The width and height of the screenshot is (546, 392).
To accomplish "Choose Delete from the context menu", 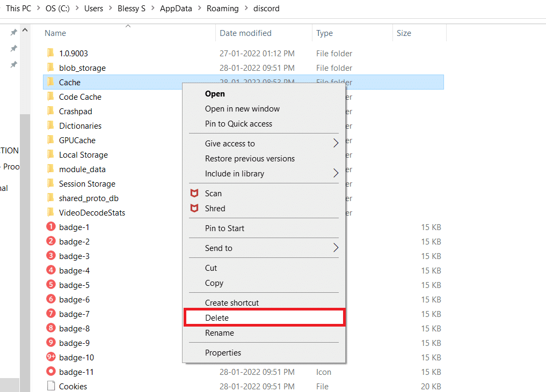I will pos(217,318).
